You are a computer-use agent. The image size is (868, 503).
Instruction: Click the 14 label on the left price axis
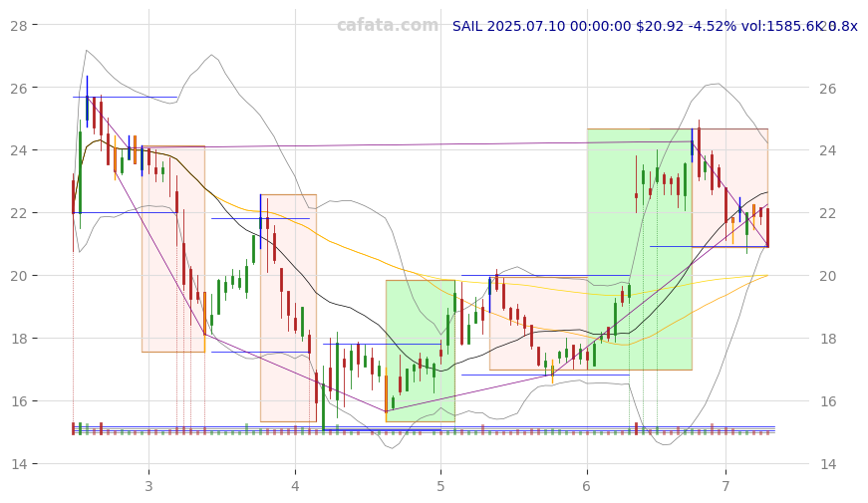[x=19, y=464]
